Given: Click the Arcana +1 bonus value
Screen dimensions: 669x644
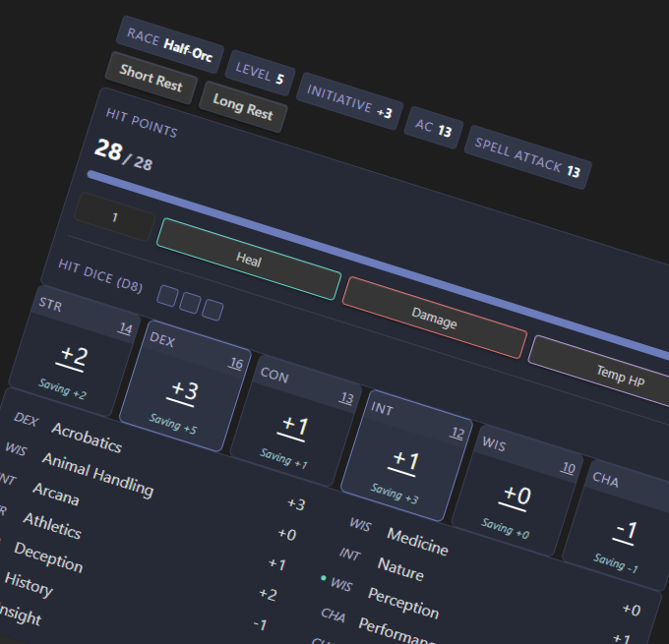Looking at the screenshot, I should pos(277,563).
